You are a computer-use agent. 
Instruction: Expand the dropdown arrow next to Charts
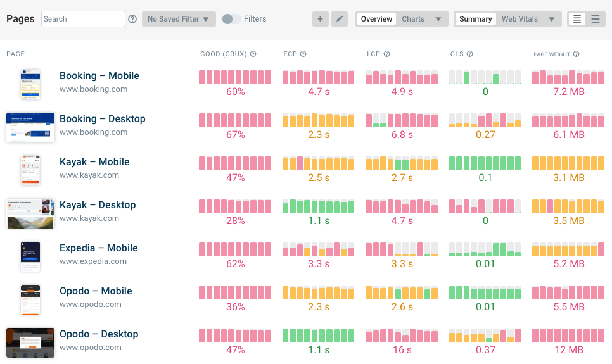coord(438,19)
